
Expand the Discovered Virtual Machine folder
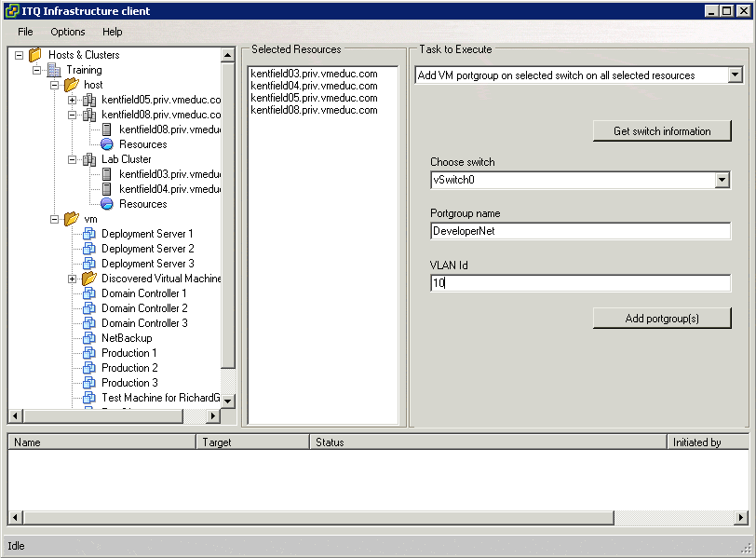(73, 279)
